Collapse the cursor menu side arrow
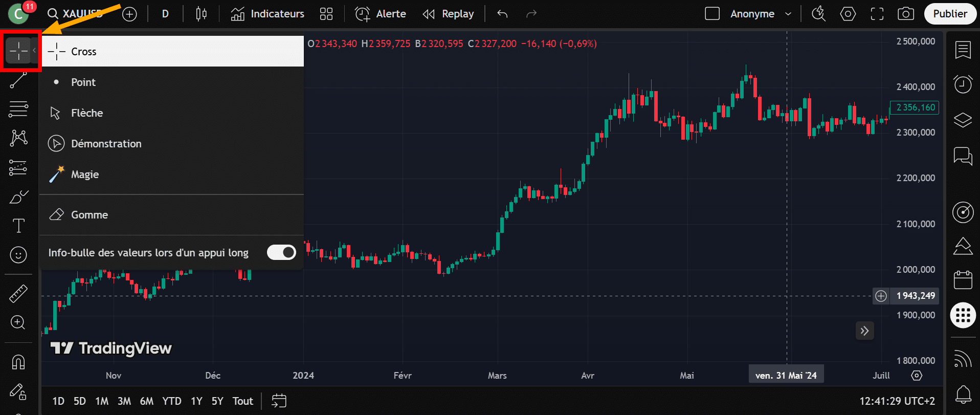980x415 pixels. tap(34, 51)
